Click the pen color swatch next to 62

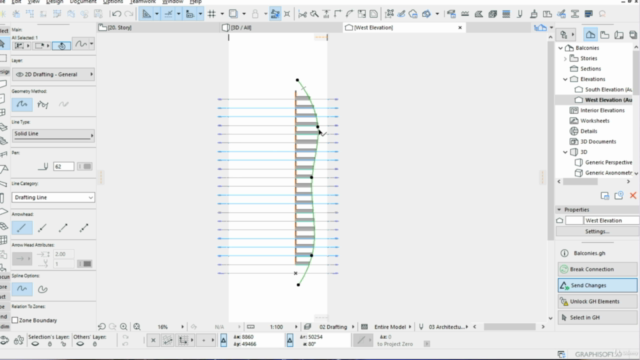(85, 167)
